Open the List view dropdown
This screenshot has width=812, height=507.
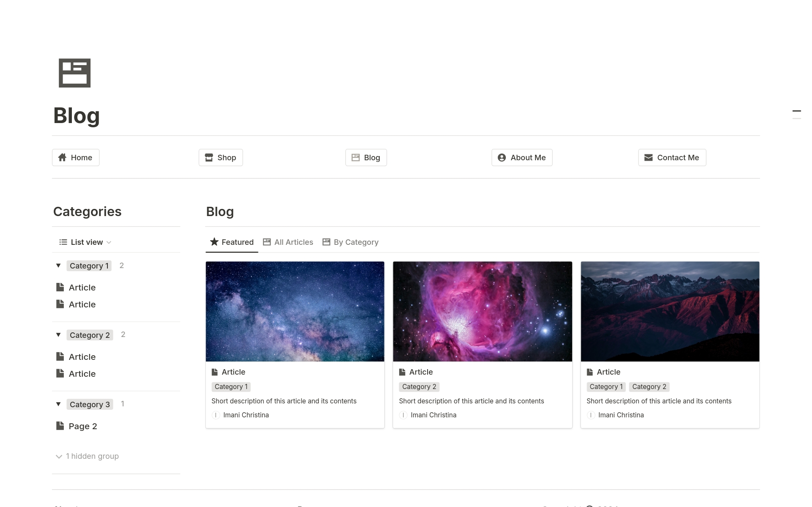click(85, 242)
